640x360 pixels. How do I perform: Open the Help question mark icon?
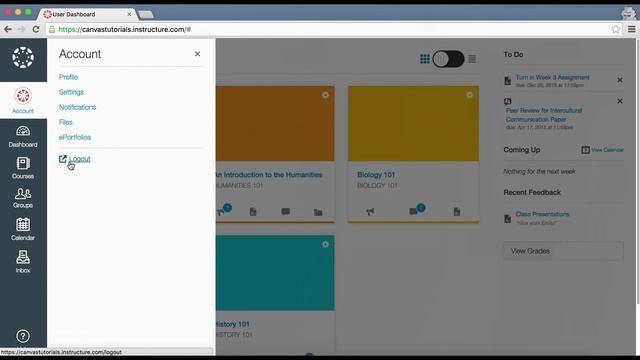click(23, 336)
